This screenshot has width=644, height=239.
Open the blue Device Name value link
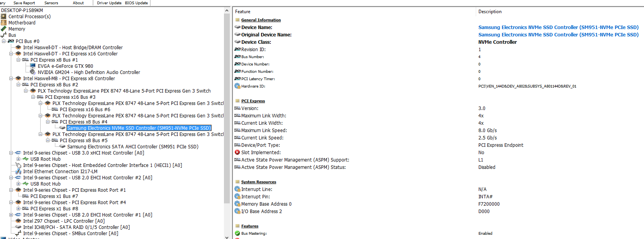[x=558, y=28]
